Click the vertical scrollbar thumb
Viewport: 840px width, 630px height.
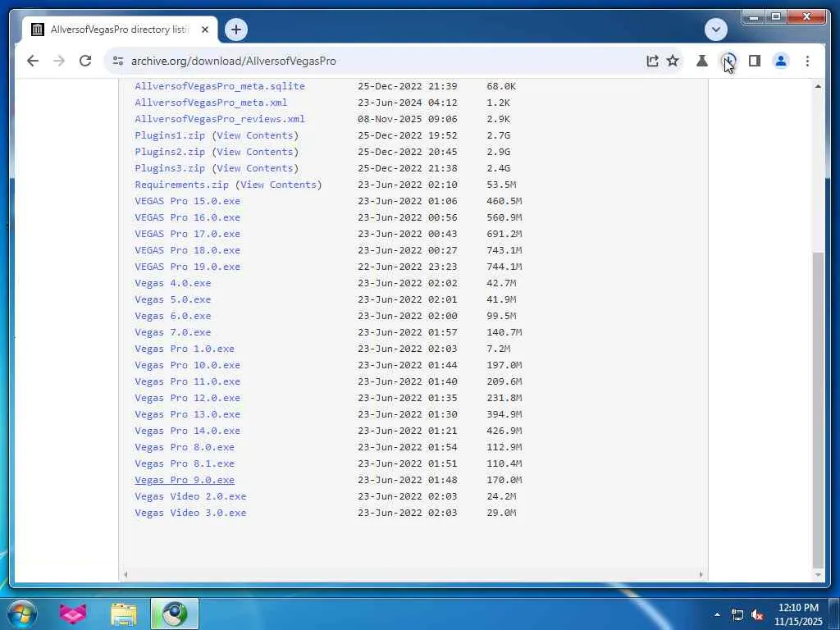pyautogui.click(x=818, y=410)
